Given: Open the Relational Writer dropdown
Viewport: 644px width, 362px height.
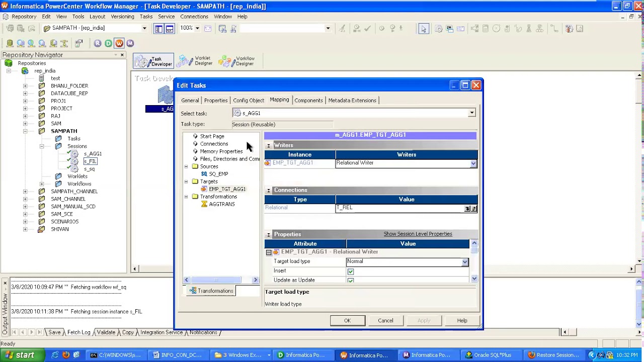Looking at the screenshot, I should tap(473, 163).
